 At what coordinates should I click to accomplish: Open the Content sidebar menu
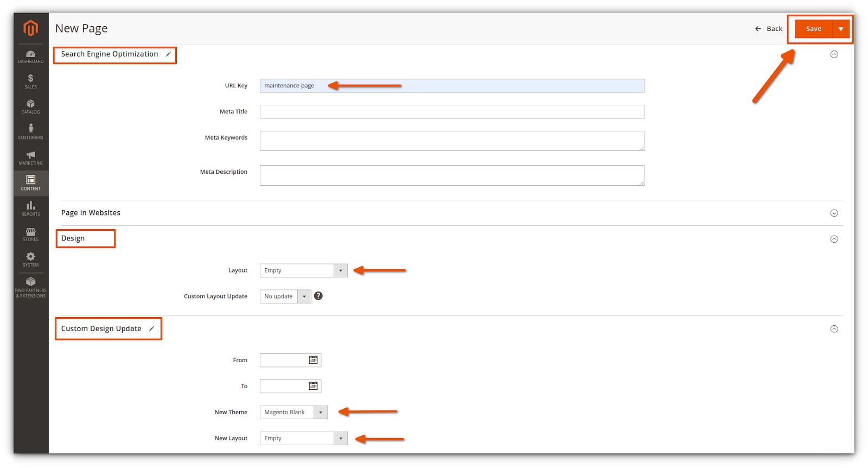click(31, 183)
